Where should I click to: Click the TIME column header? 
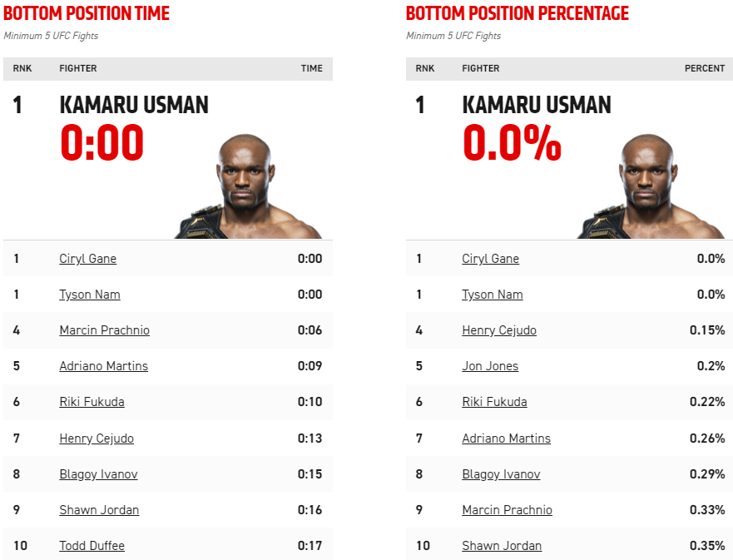point(312,68)
